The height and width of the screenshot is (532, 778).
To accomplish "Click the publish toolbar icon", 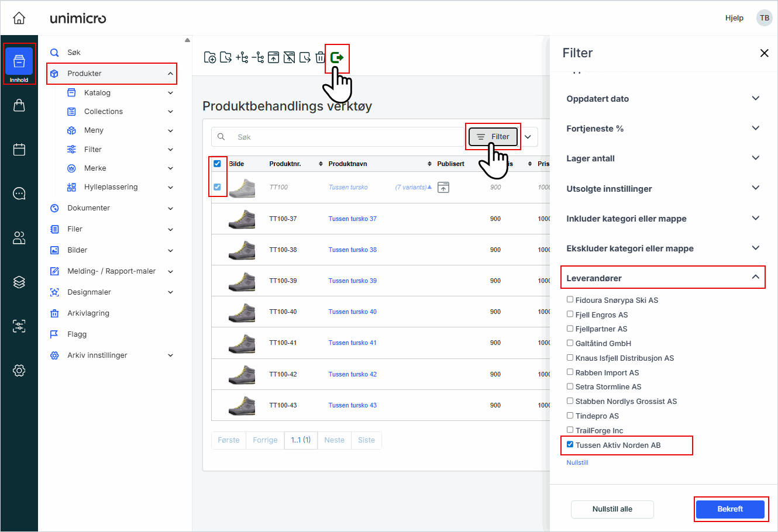I will (x=274, y=57).
